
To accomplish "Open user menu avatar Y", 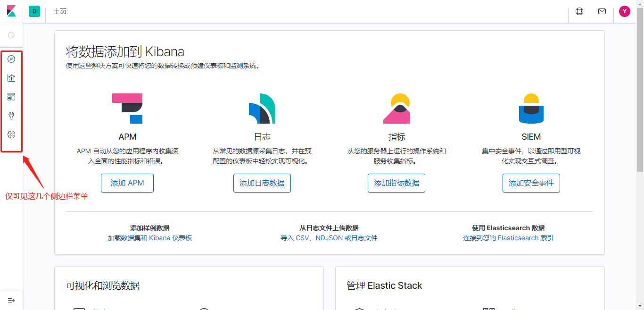I will pyautogui.click(x=625, y=11).
